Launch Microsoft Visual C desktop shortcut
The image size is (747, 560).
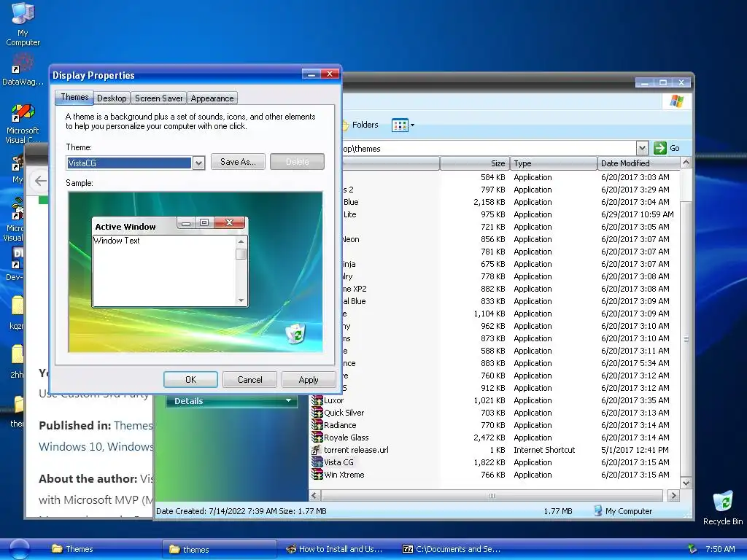pyautogui.click(x=23, y=124)
